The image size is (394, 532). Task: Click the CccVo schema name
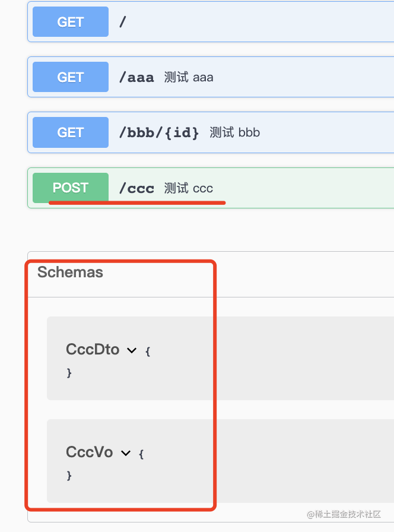click(x=90, y=452)
